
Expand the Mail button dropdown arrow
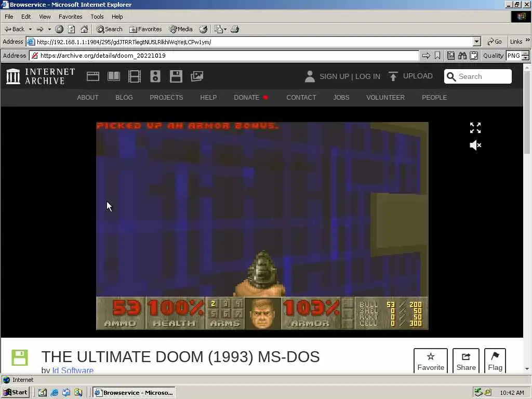pyautogui.click(x=225, y=29)
